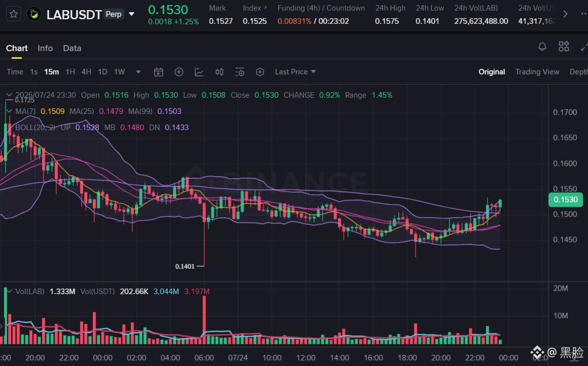Click the Range value 1.45%

click(382, 95)
